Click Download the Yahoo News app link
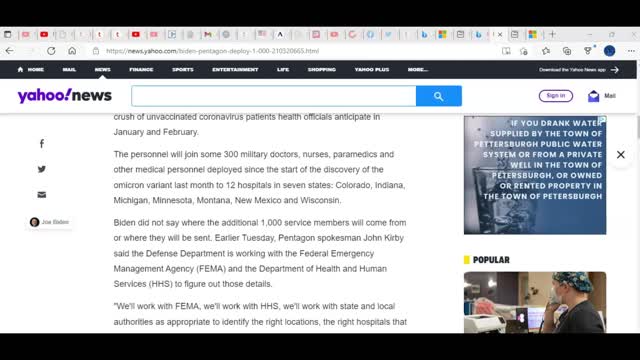Viewport: 640px width, 360px height. click(x=579, y=70)
